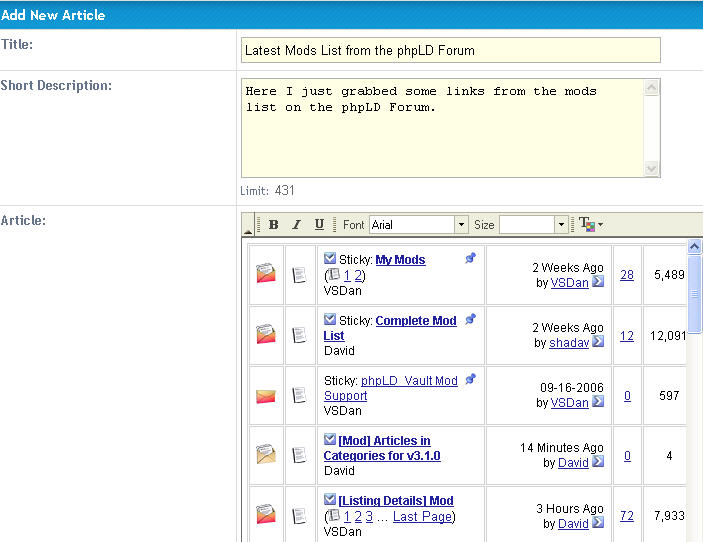Click the sticky pushpin icon in Vault Mod Support row

click(470, 379)
